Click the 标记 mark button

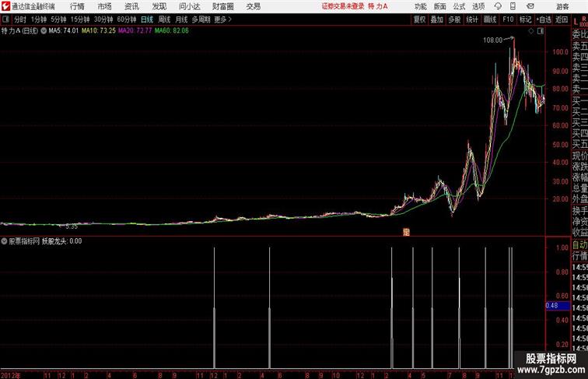525,19
